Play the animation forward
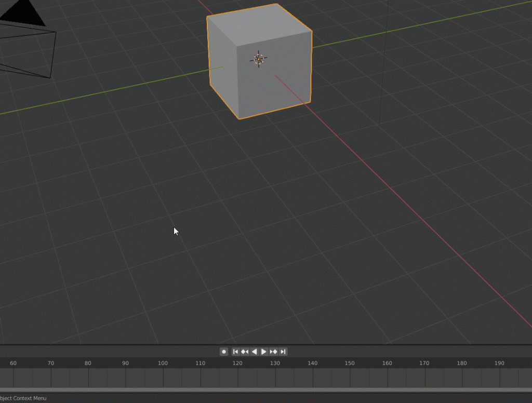This screenshot has height=403, width=532. click(264, 352)
